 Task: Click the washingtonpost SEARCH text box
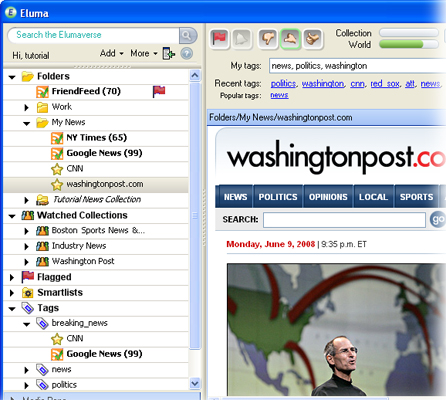[x=344, y=220]
